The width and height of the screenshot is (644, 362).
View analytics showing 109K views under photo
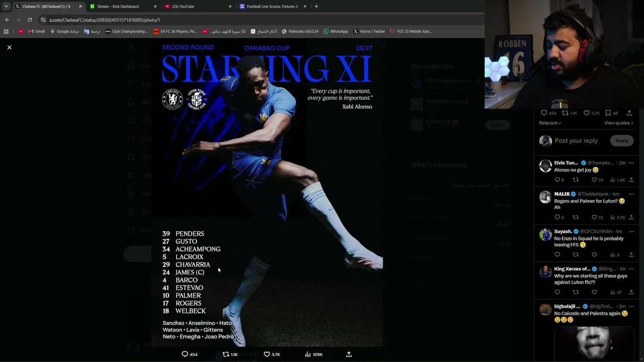tap(313, 354)
